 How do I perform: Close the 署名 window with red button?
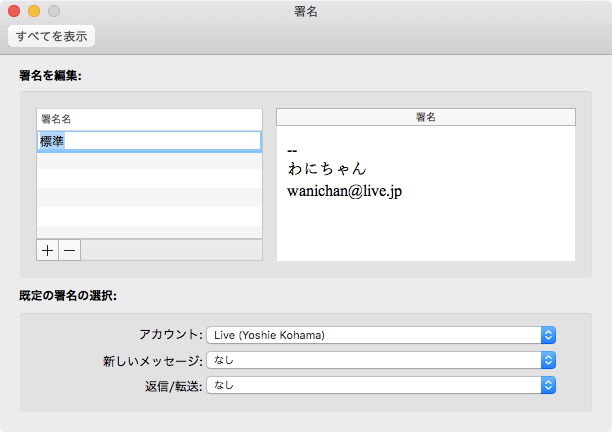[x=14, y=11]
